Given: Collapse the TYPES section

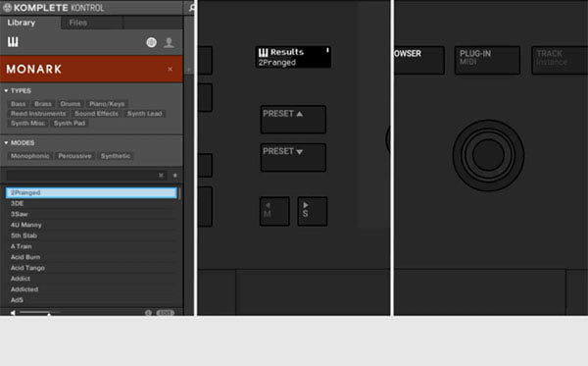Looking at the screenshot, I should tap(6, 91).
